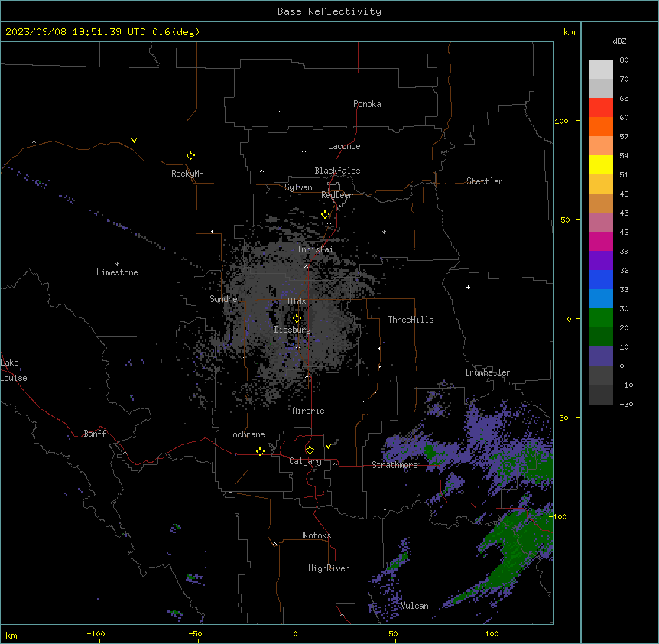Click the Vulcan label
This screenshot has width=659, height=644.
tap(414, 606)
